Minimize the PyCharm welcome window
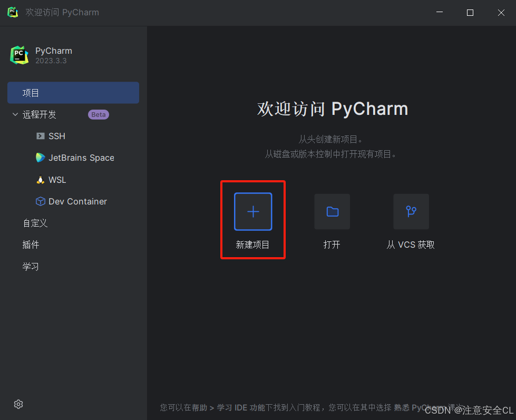The width and height of the screenshot is (516, 420). (440, 12)
